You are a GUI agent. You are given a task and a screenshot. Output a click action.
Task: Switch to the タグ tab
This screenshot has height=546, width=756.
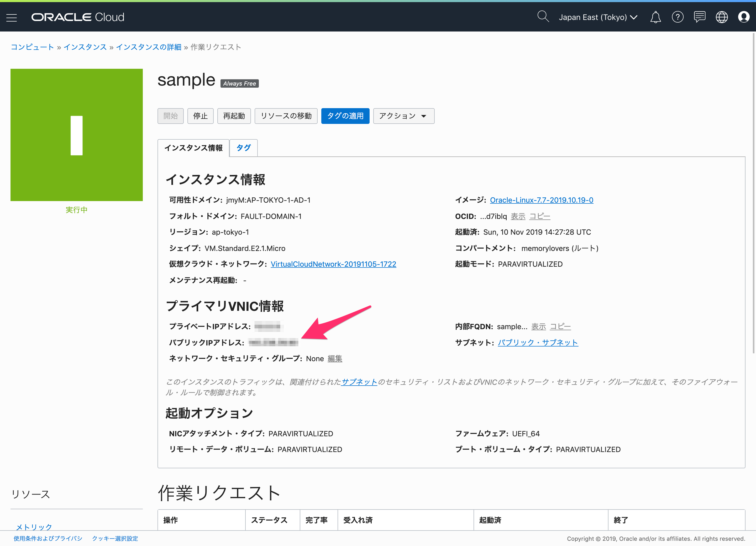click(243, 148)
